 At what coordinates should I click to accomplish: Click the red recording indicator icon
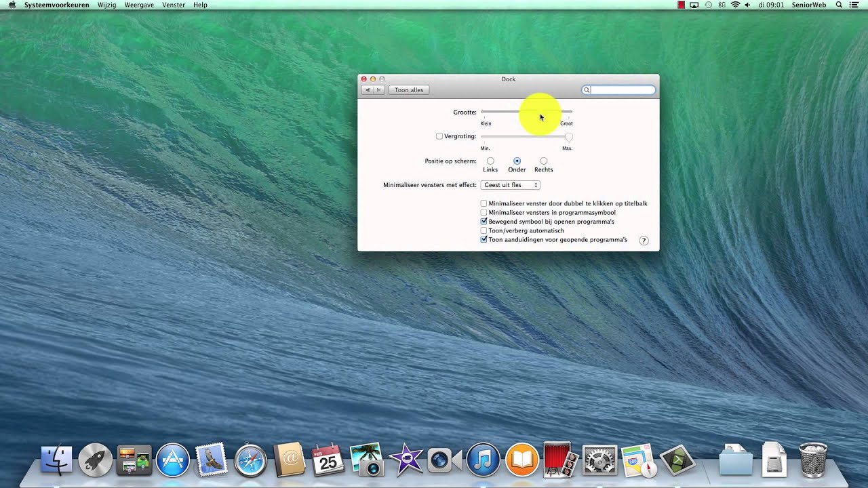(x=682, y=5)
